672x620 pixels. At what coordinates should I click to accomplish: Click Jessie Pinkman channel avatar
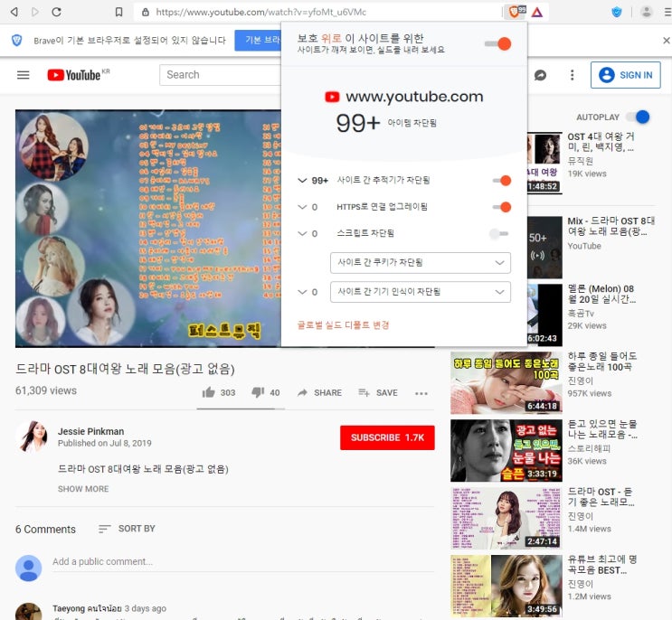(x=32, y=437)
